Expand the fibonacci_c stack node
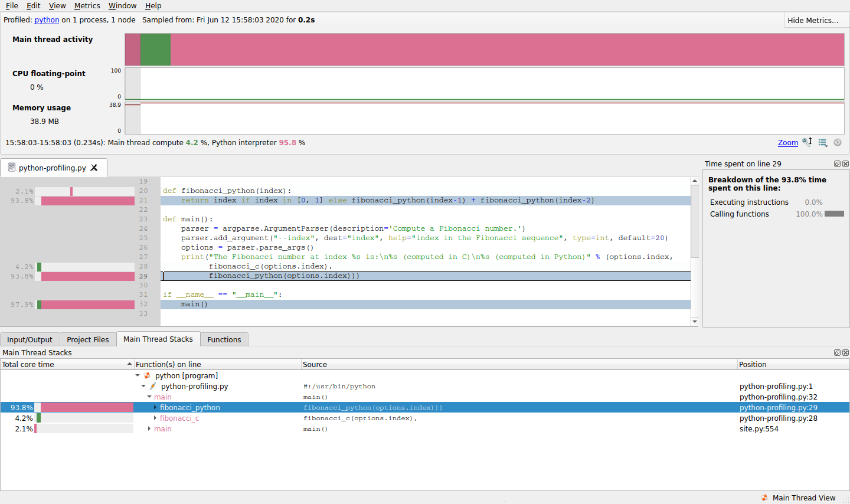 [155, 418]
